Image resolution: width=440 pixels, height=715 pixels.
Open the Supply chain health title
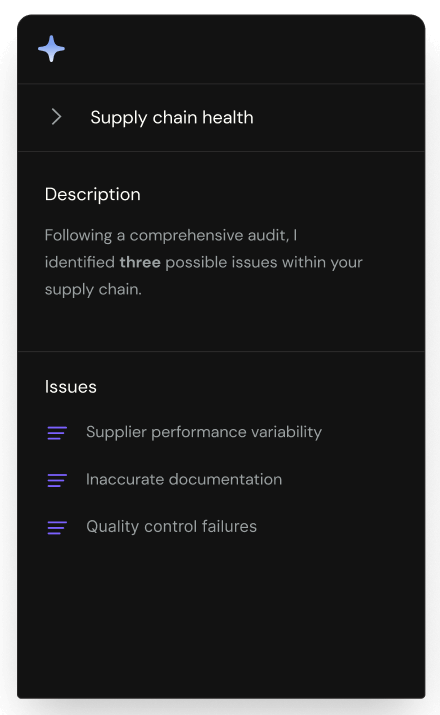171,118
